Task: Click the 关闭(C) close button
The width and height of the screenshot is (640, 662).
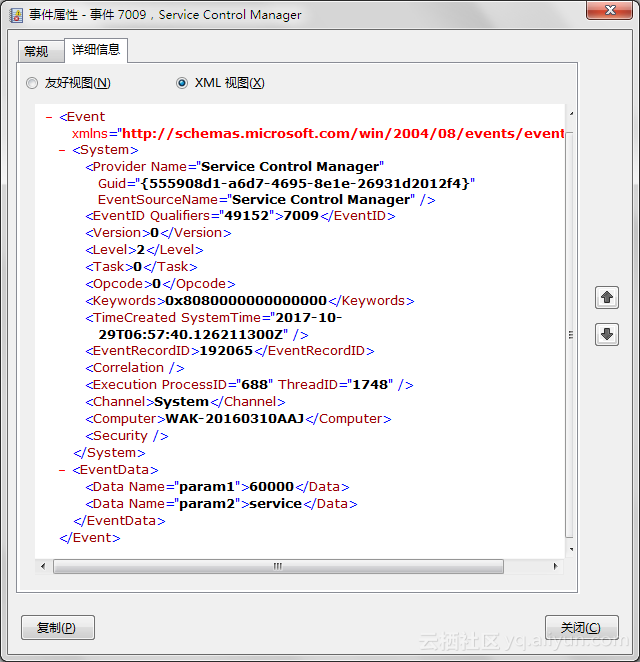Action: click(582, 628)
